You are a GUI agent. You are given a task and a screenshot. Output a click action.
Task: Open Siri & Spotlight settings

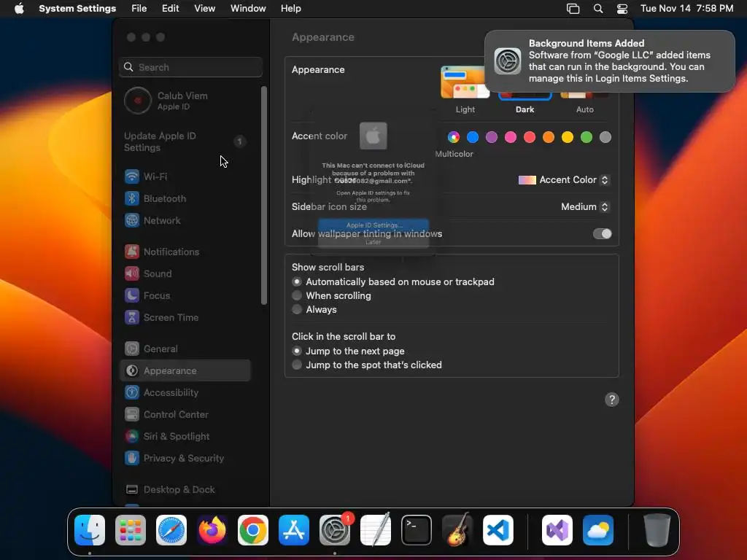pyautogui.click(x=185, y=437)
